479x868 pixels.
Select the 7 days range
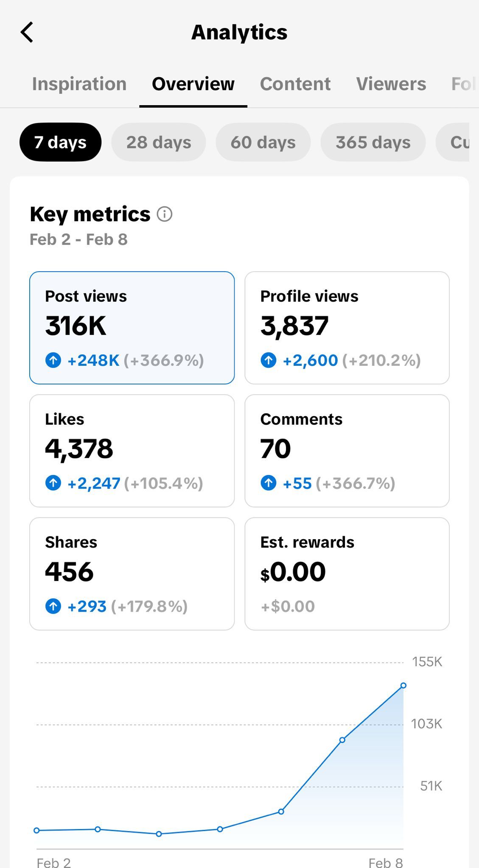60,142
